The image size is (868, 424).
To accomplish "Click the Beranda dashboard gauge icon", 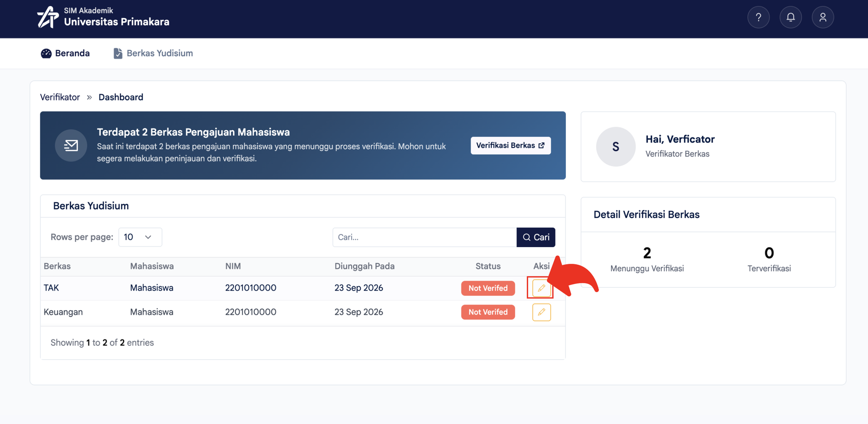I will tap(46, 53).
